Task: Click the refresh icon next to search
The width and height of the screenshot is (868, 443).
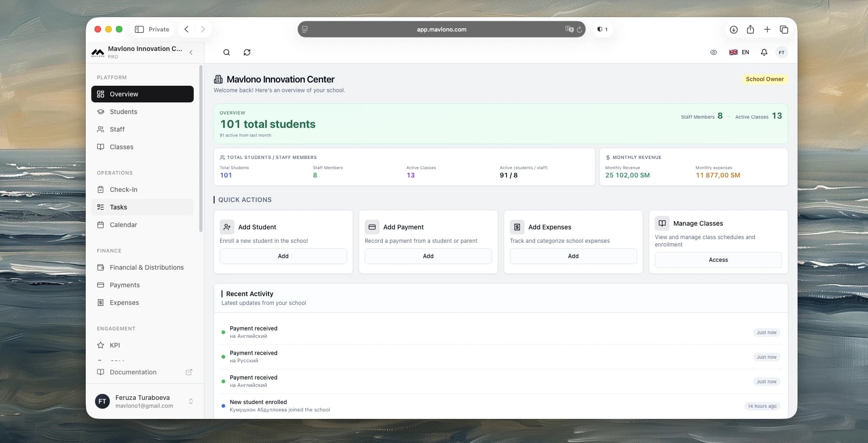Action: (x=247, y=52)
